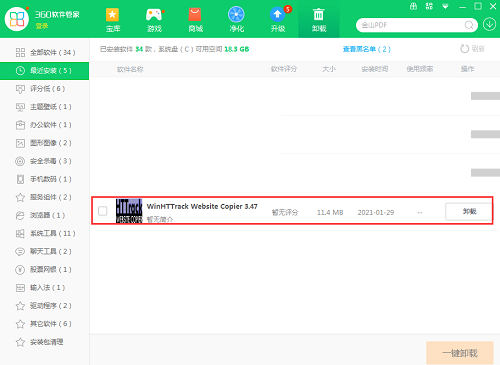
Task: Tick the WinHTTrack Website Copier checkbox
Action: click(103, 211)
